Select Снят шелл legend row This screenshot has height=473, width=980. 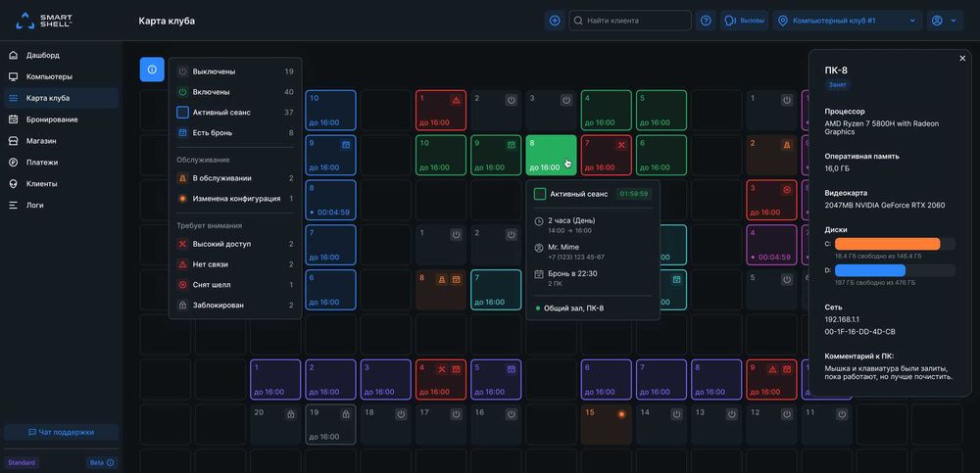point(235,285)
